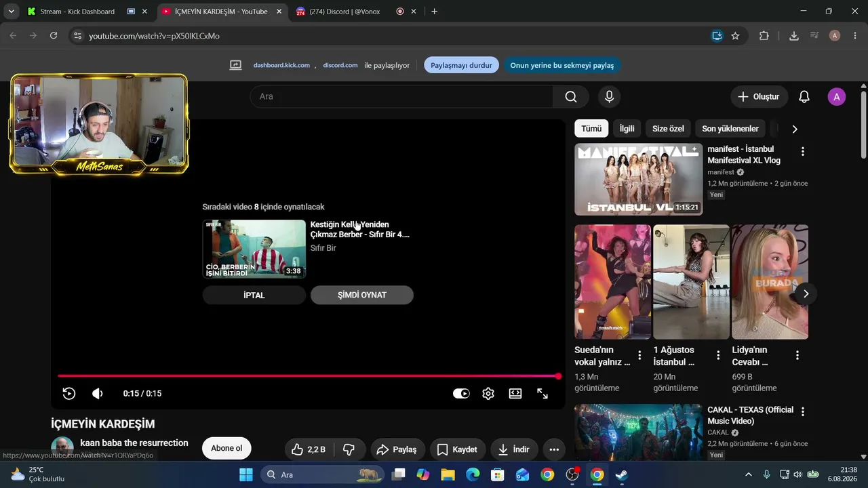Bookmark this page with the star icon
The height and width of the screenshot is (488, 868).
coord(735,36)
